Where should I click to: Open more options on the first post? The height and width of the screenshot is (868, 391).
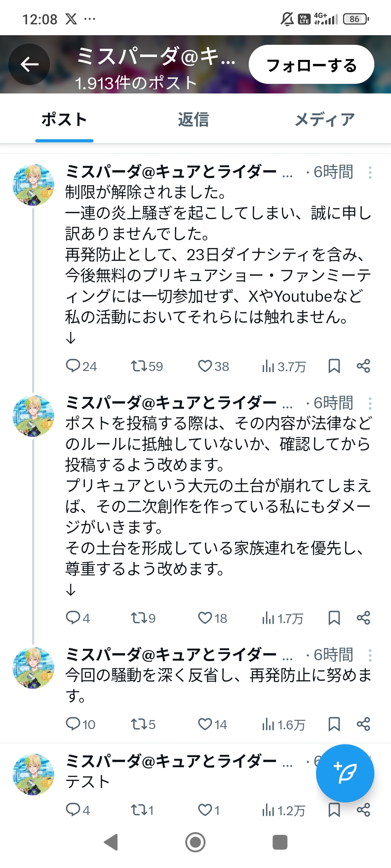(x=370, y=173)
